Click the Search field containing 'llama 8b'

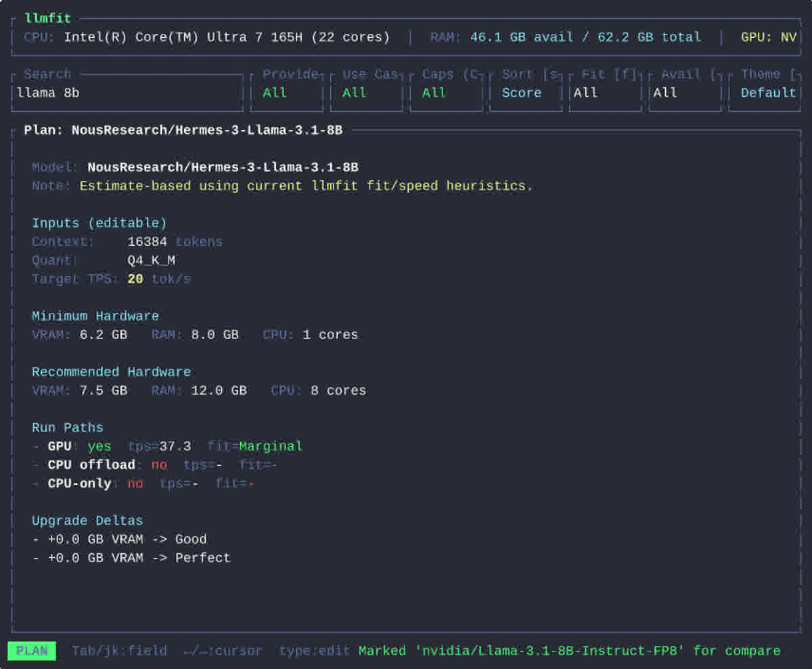pos(127,93)
